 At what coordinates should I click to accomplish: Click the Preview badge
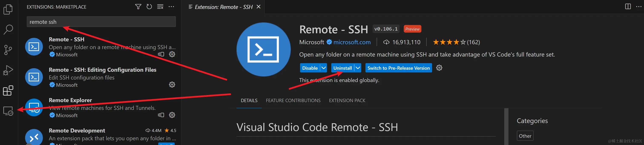coord(412,29)
